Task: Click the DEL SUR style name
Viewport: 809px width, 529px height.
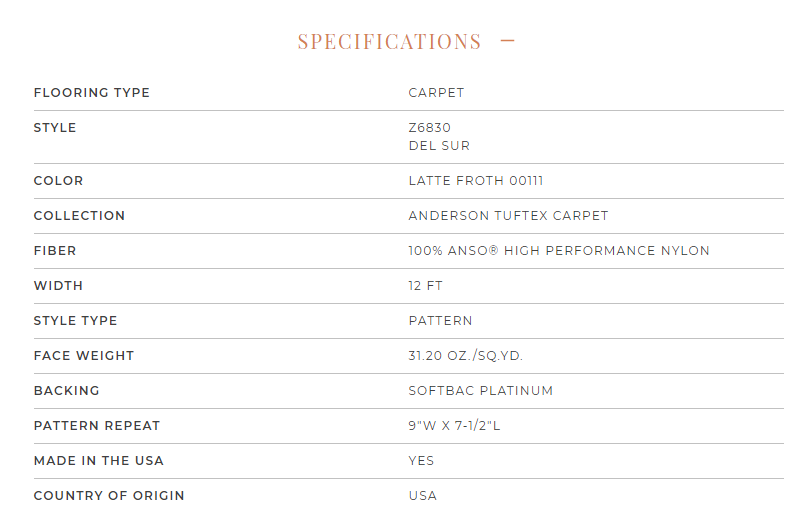Action: (440, 146)
